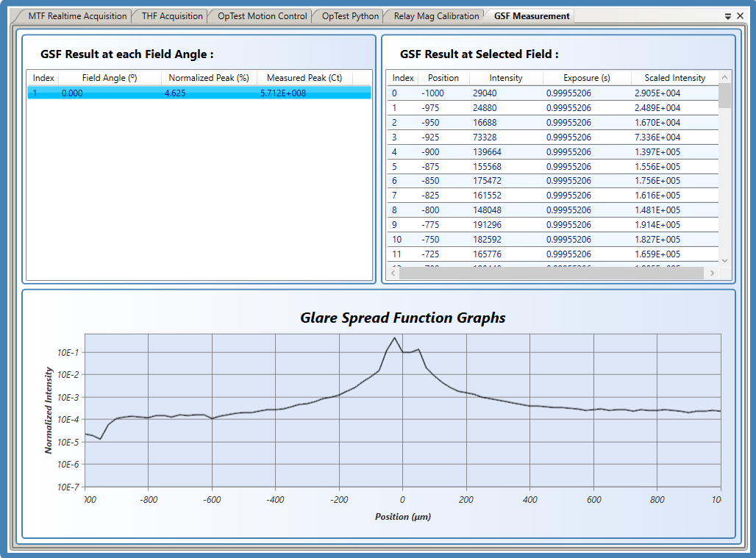Sort by the Position column header
Image resolution: width=756 pixels, height=558 pixels.
[x=443, y=78]
